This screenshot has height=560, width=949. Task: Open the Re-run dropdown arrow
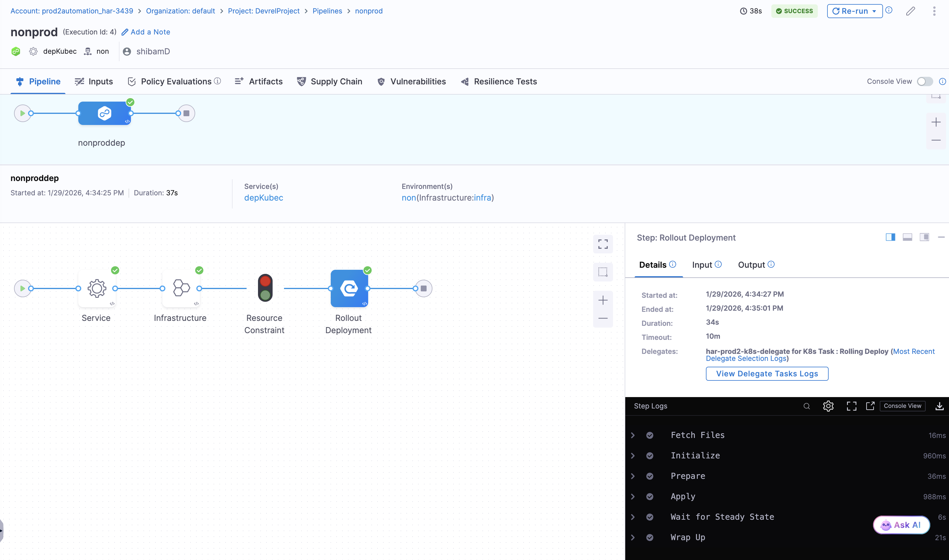click(874, 11)
